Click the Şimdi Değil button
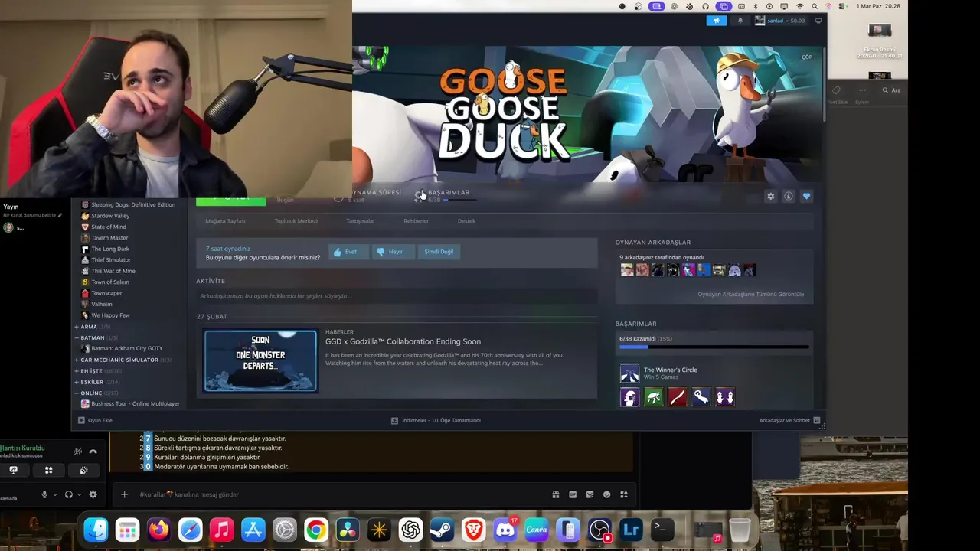Image resolution: width=980 pixels, height=551 pixels. tap(439, 252)
